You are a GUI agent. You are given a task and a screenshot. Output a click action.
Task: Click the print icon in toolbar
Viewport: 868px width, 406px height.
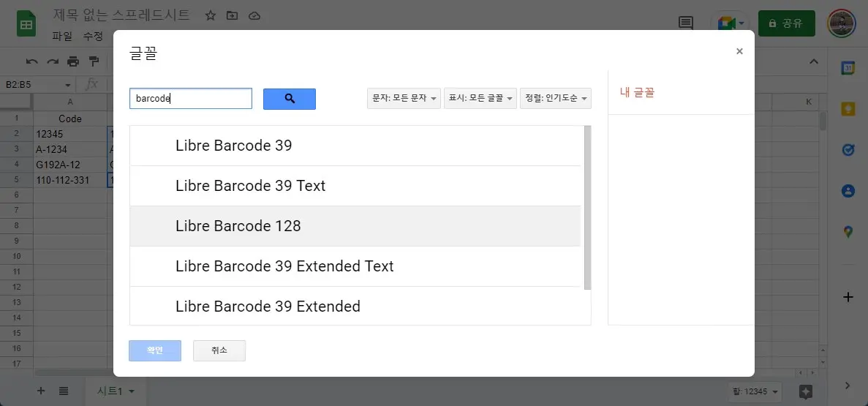point(73,61)
